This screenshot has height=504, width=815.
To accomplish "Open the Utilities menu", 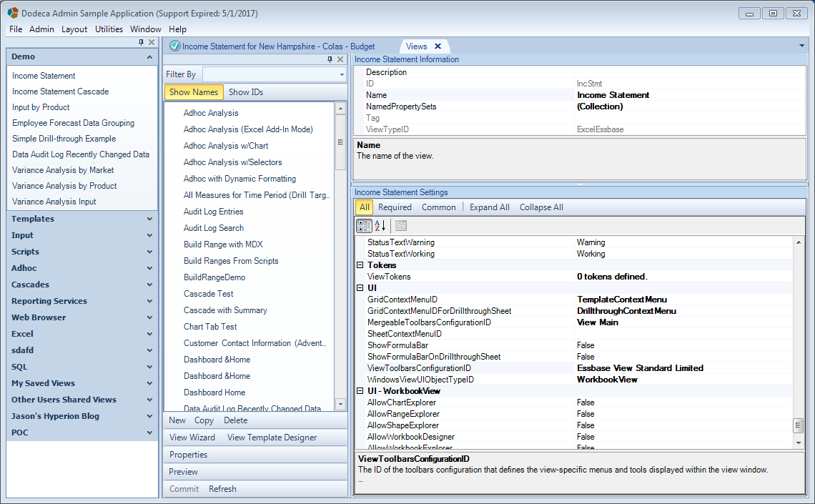I will point(109,29).
